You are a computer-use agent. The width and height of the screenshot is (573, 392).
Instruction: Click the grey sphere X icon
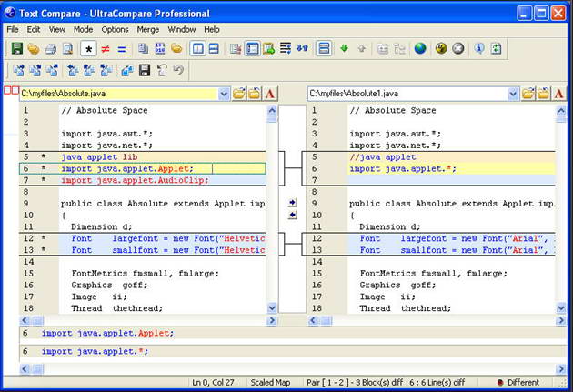pos(457,48)
